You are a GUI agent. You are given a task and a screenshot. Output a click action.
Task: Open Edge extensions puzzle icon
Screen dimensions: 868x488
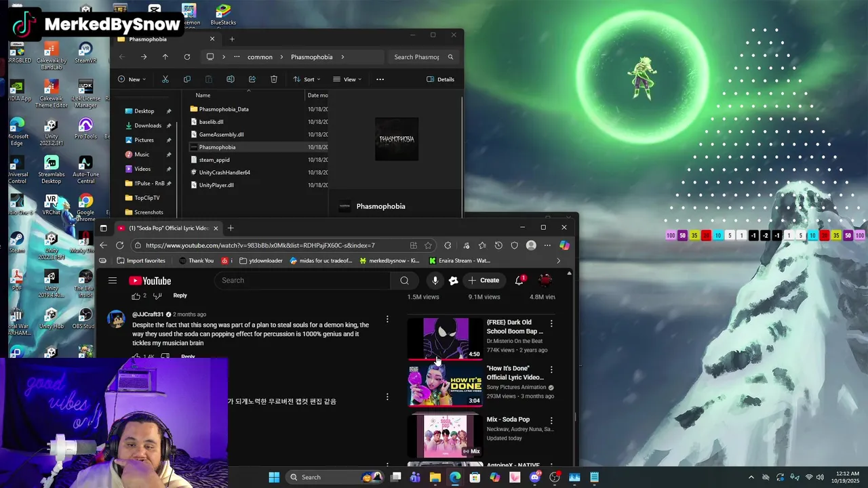coord(448,245)
